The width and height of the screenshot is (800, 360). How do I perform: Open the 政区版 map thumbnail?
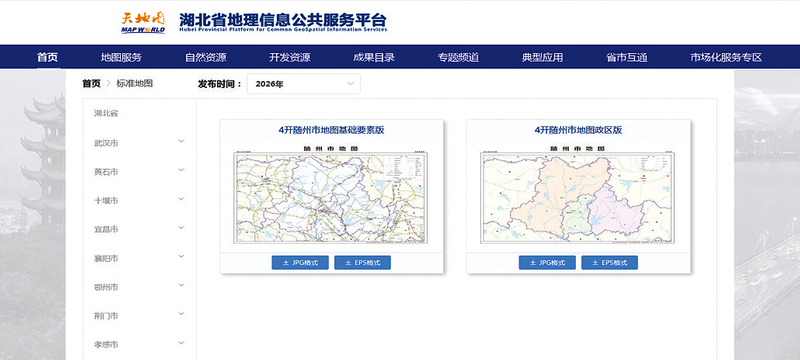click(577, 195)
